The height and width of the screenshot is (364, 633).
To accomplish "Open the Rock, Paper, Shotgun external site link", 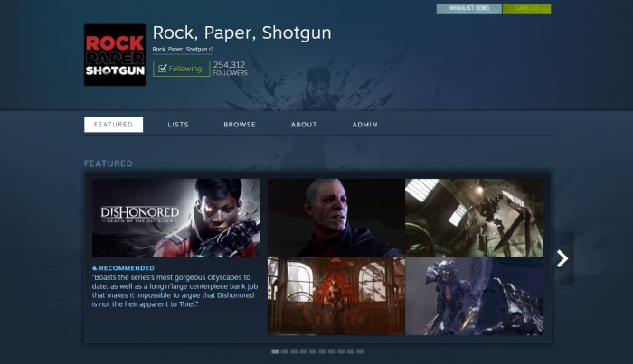I will coord(183,49).
